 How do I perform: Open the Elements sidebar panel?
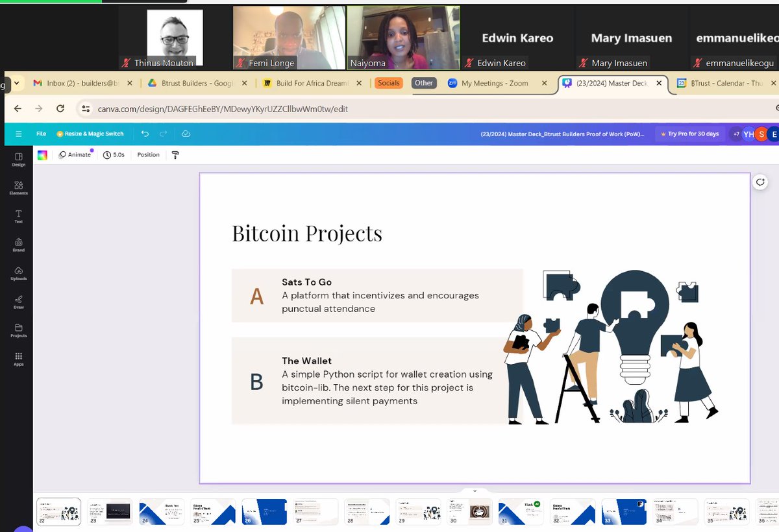(x=18, y=188)
